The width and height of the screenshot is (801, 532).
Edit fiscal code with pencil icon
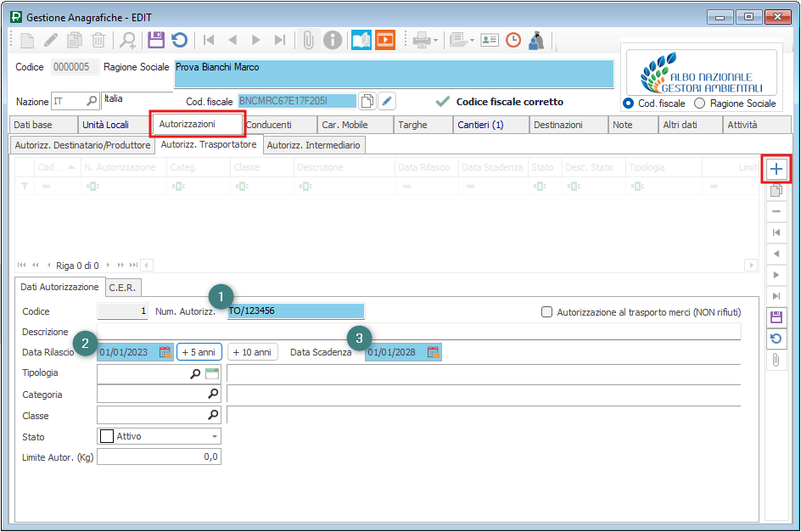pos(387,101)
